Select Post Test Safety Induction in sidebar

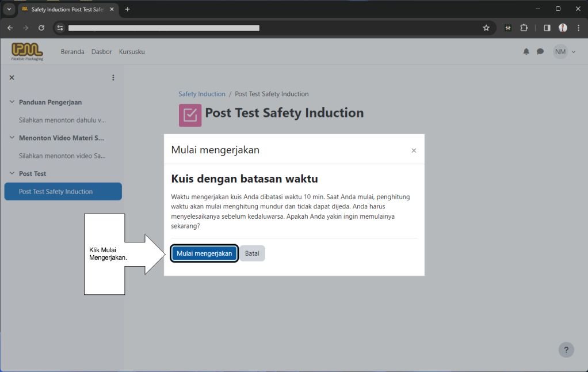pos(63,192)
